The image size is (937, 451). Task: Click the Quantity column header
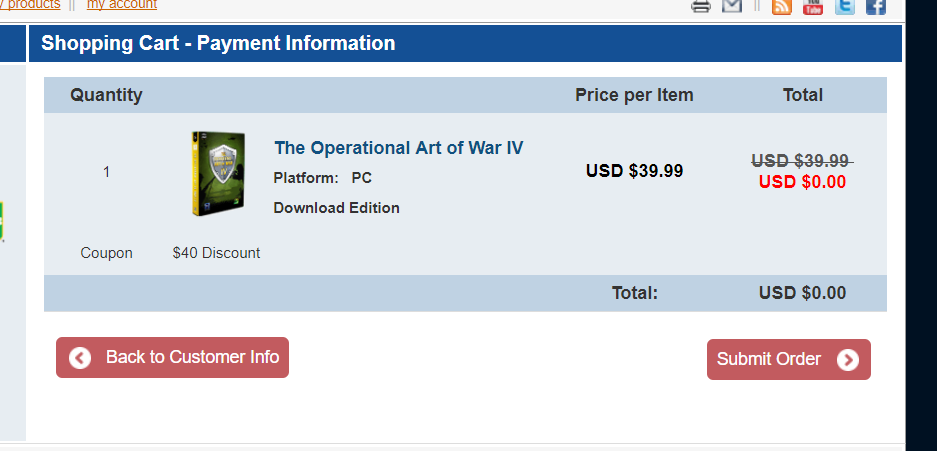(106, 95)
